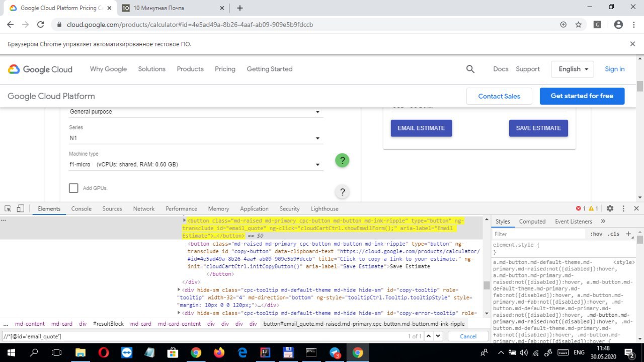Open Windows Start menu

coord(12,352)
